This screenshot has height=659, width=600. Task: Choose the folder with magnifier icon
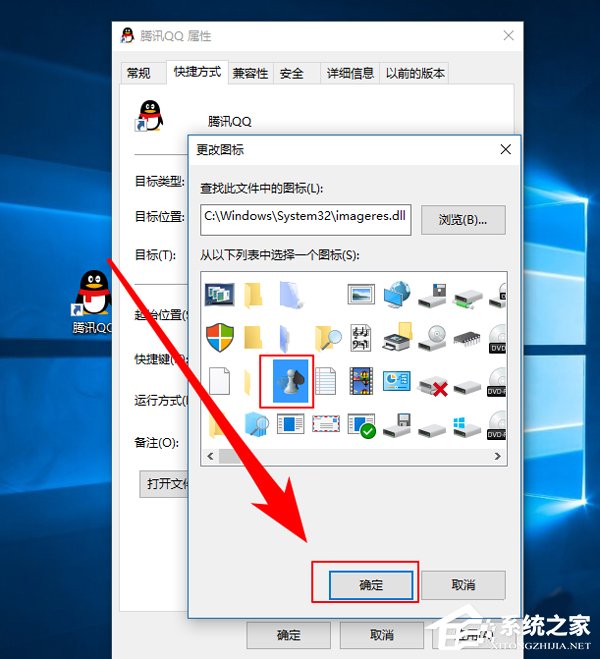coord(328,337)
